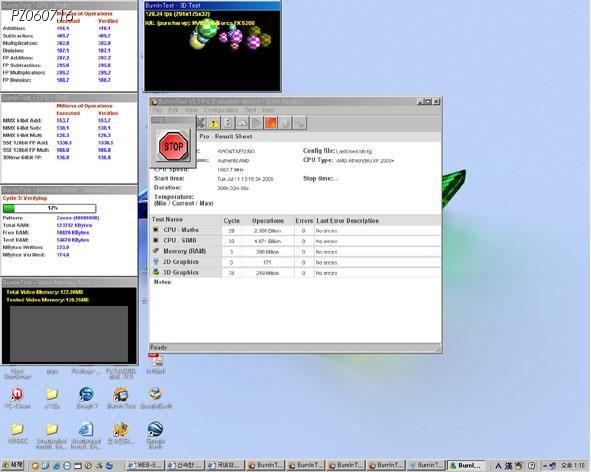The height and width of the screenshot is (472, 591).
Task: Click the system tray clock
Action: click(x=573, y=466)
